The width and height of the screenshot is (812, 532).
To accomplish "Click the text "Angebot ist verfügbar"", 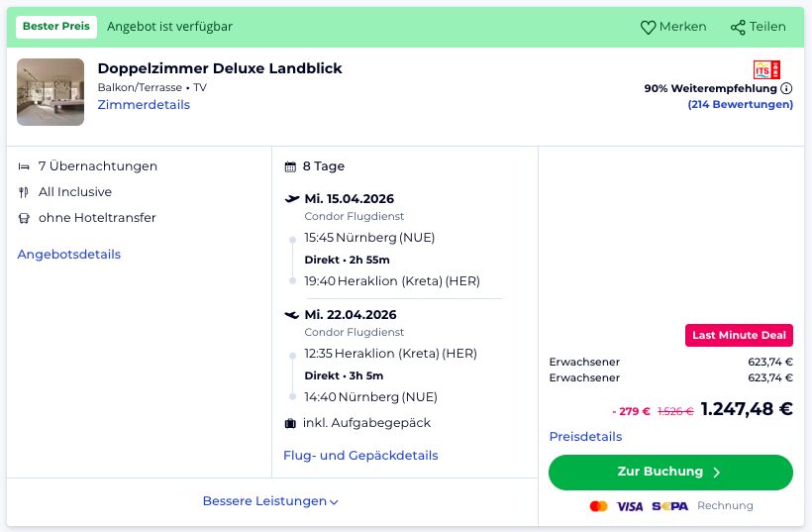I will pos(170,27).
